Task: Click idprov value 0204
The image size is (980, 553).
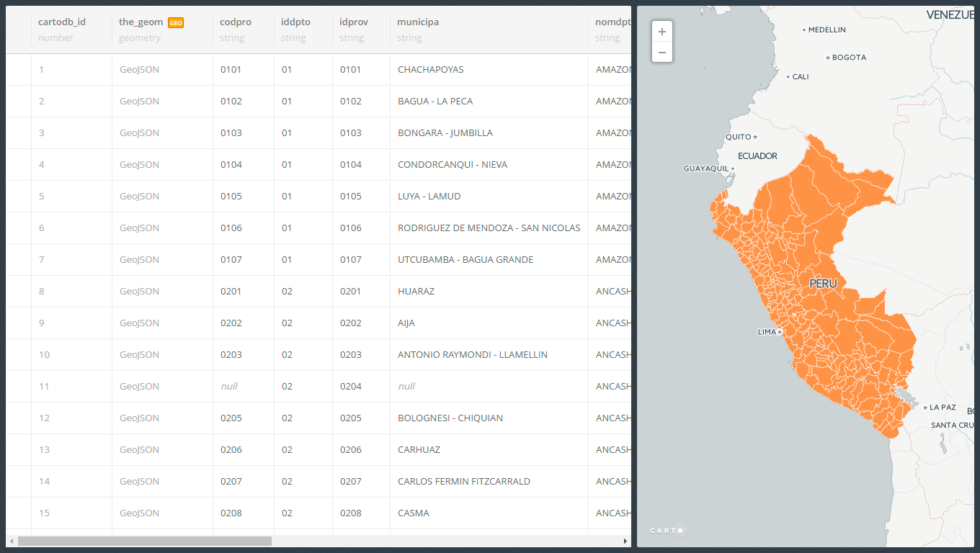Action: tap(351, 387)
